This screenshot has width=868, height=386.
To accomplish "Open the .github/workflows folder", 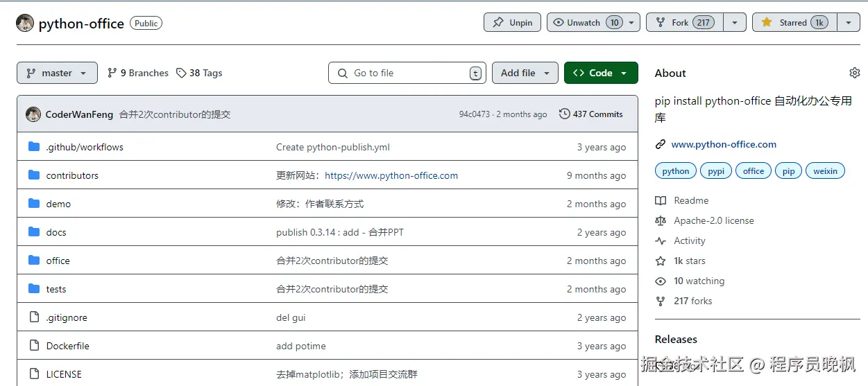I will [85, 147].
